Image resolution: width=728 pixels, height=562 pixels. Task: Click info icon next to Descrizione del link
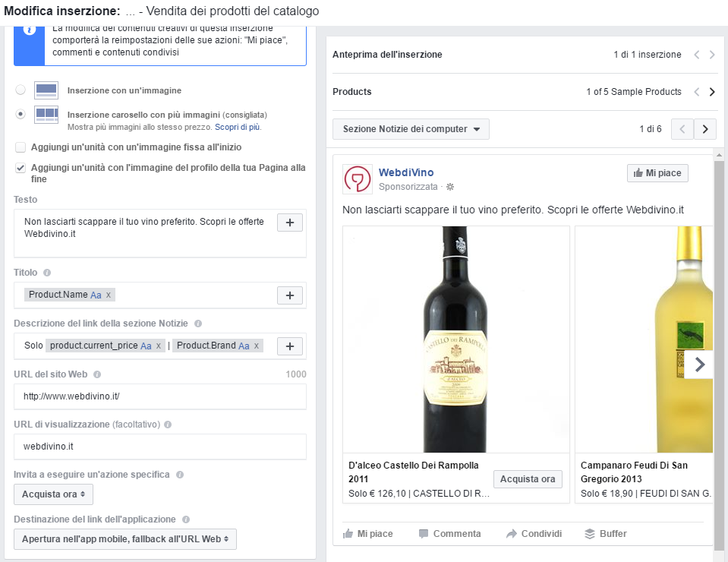198,324
